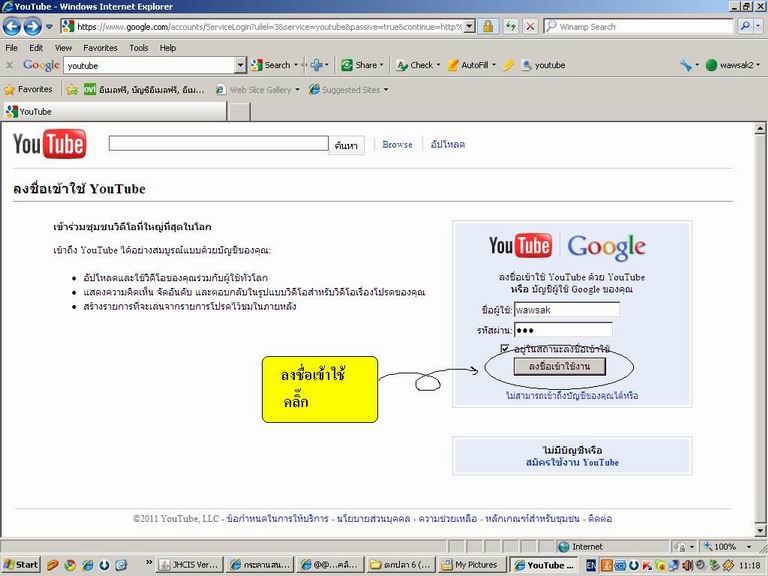This screenshot has height=576, width=768.
Task: Open the wawsak2 account dropdown
Action: pyautogui.click(x=733, y=65)
